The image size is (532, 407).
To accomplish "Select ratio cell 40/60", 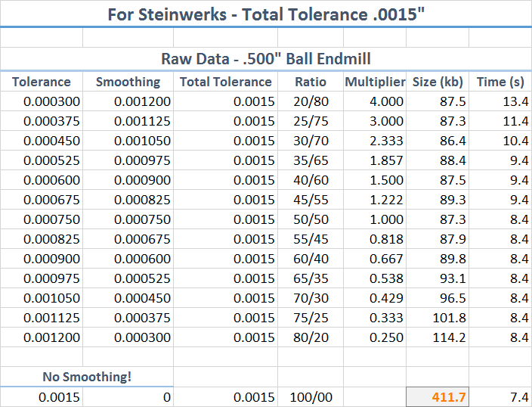I will 311,180.
